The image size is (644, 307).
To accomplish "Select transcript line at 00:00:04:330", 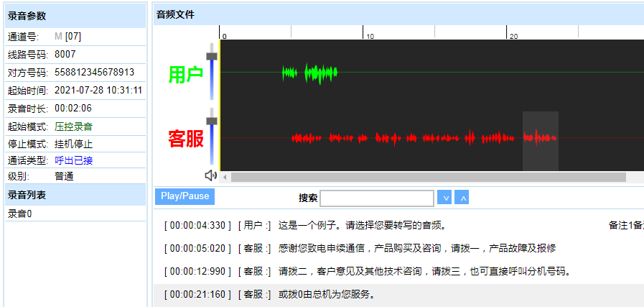I will [x=398, y=226].
